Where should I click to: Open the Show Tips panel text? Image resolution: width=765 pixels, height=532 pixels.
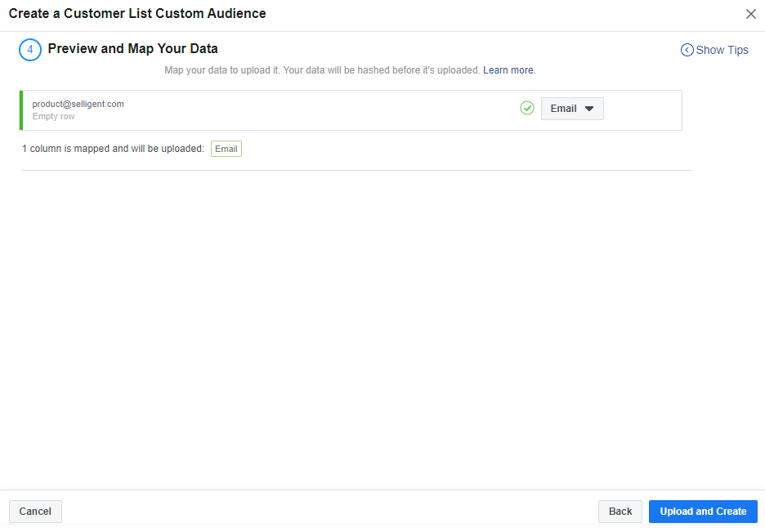coord(722,50)
